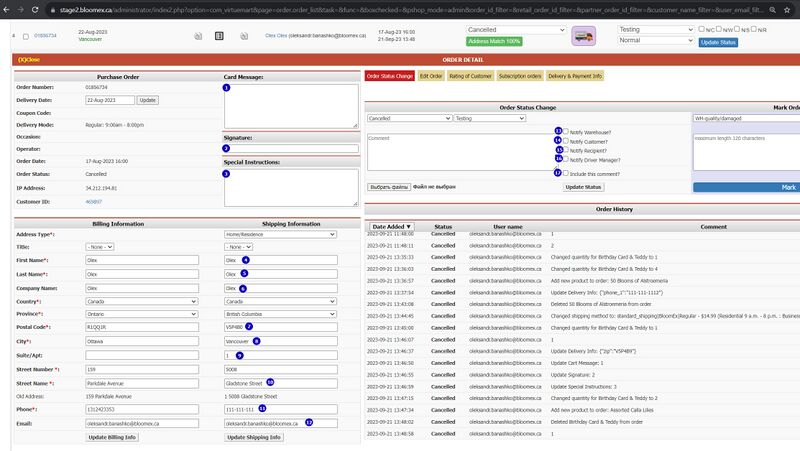The height and width of the screenshot is (451, 800).
Task: Open billing Title dropdown
Action: tap(100, 247)
